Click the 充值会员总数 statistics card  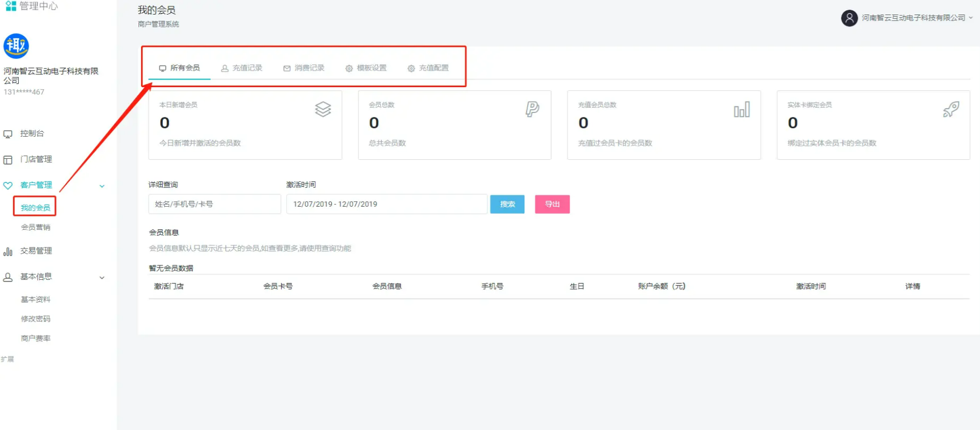[x=664, y=125]
